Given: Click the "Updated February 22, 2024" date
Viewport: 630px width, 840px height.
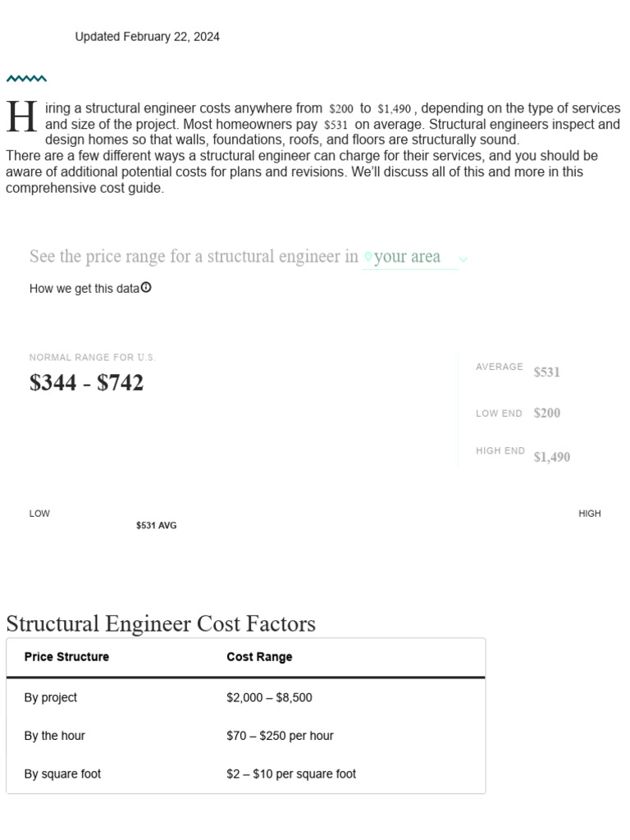Looking at the screenshot, I should pyautogui.click(x=147, y=37).
